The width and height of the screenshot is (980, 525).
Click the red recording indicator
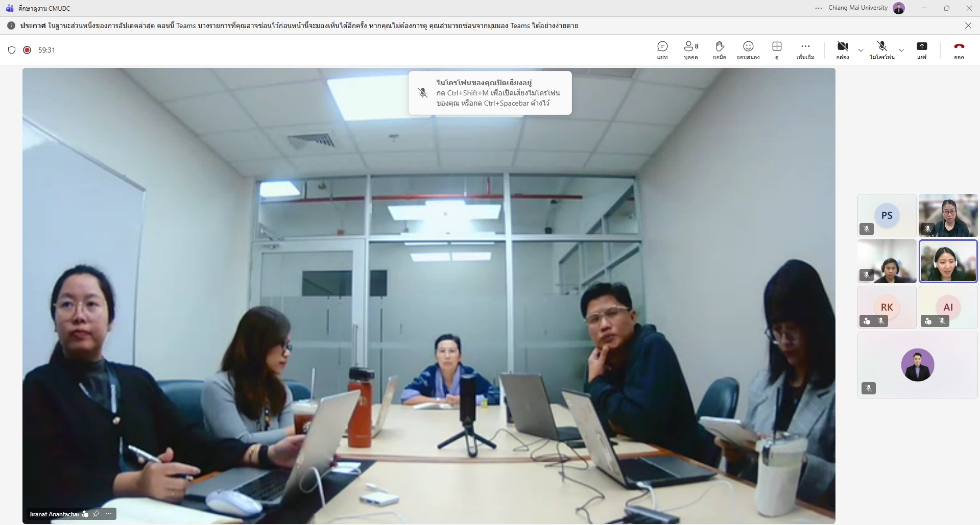[27, 50]
